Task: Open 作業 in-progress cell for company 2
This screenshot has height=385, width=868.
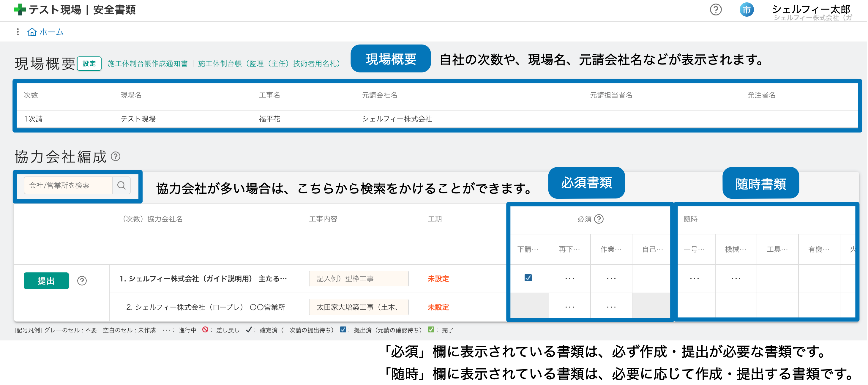Action: 611,307
